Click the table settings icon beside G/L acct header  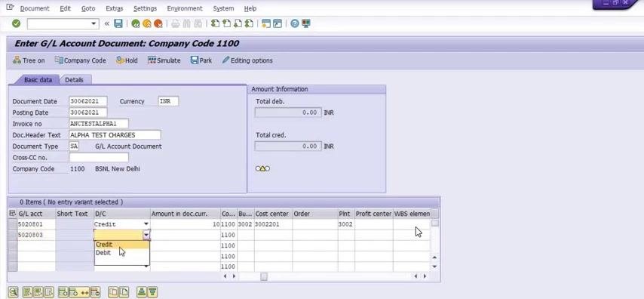click(12, 214)
